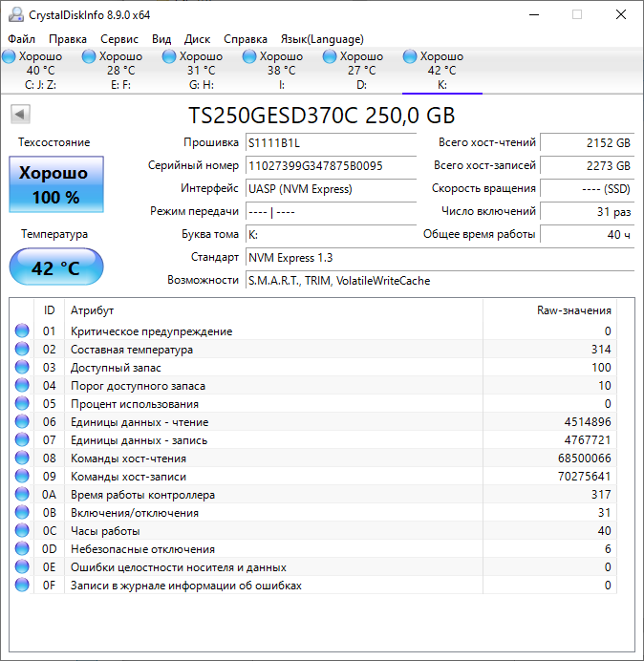Close the CrystalDiskInfo window
Image resolution: width=644 pixels, height=661 pixels.
pyautogui.click(x=621, y=14)
